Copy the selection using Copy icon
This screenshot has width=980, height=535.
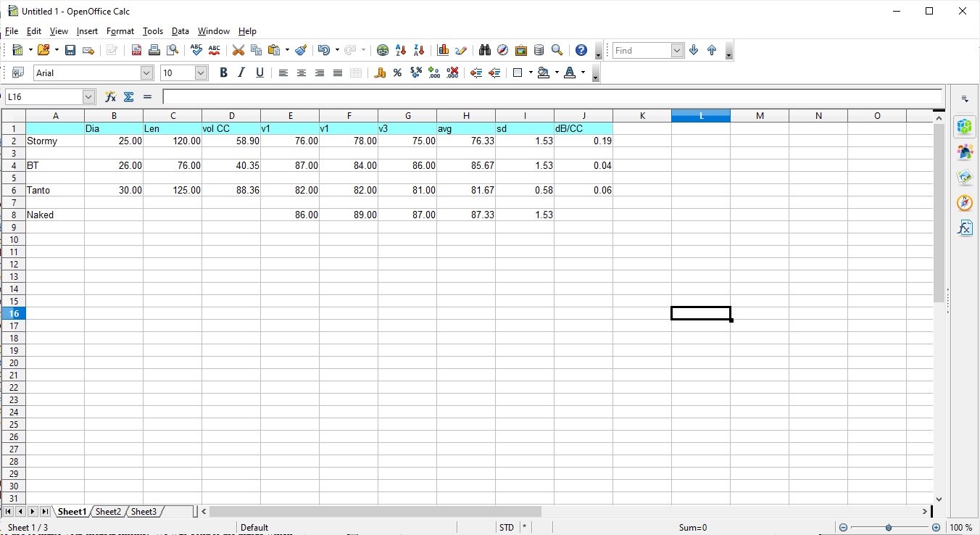tap(256, 50)
